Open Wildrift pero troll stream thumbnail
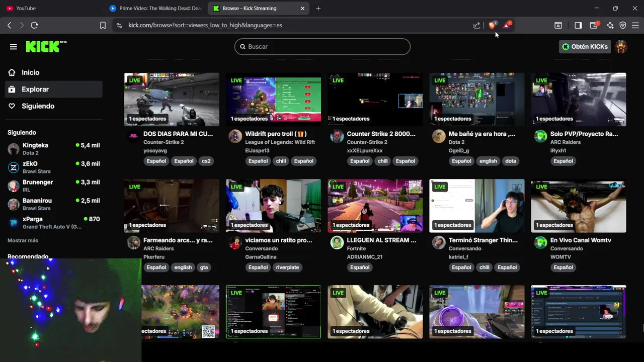 (273, 100)
